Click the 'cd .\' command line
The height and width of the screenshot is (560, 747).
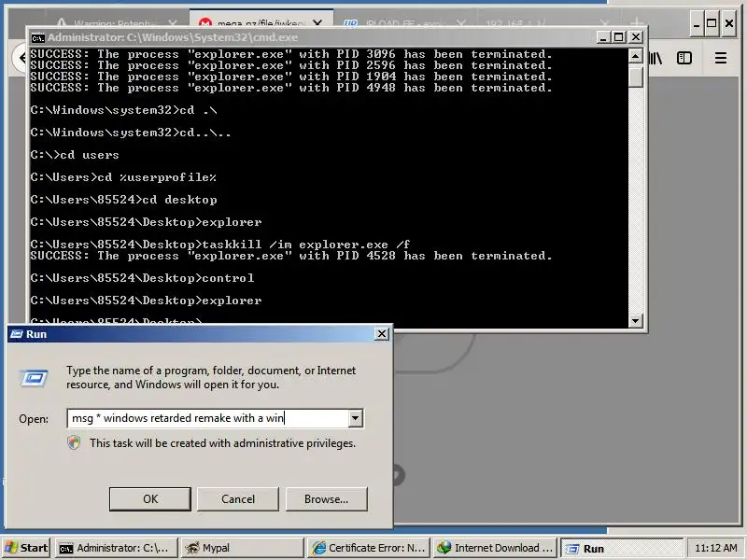click(123, 110)
